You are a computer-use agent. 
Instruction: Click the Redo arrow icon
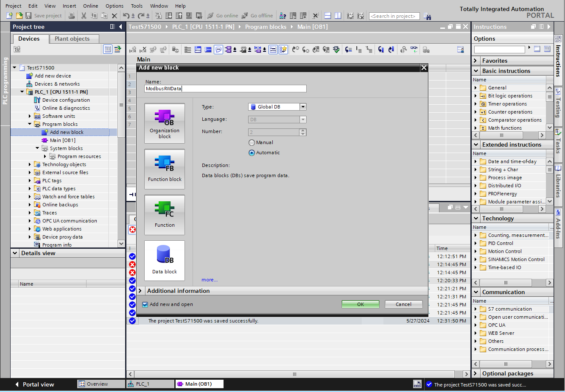(x=141, y=16)
